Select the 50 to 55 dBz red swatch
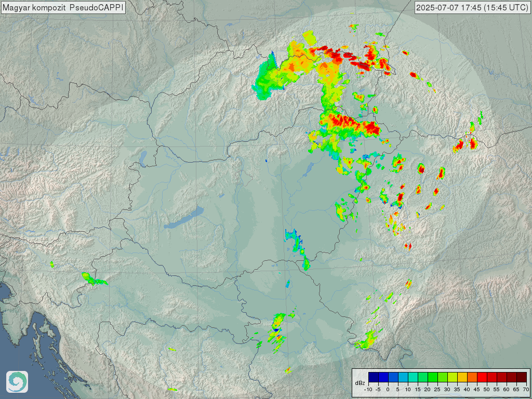This screenshot has height=399, width=532. [492, 377]
